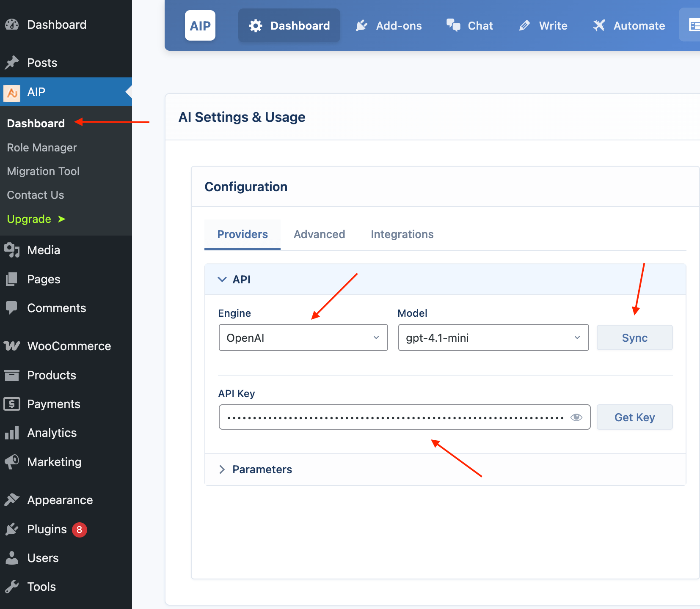700x609 pixels.
Task: Select AIP menu in sidebar
Action: click(x=66, y=92)
